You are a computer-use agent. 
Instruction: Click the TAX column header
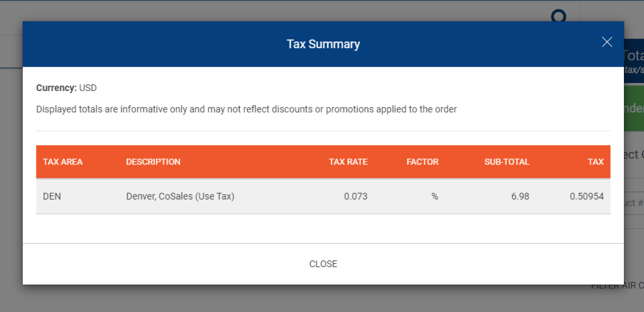(596, 162)
